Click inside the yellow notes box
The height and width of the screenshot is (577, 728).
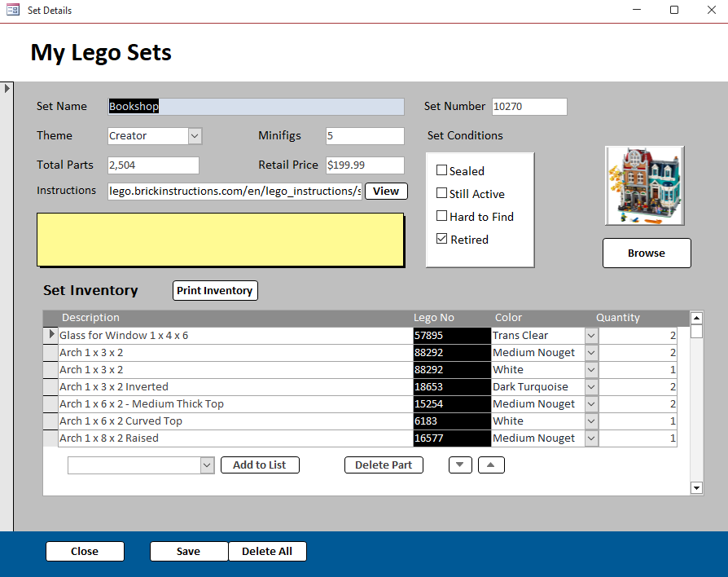(x=220, y=240)
